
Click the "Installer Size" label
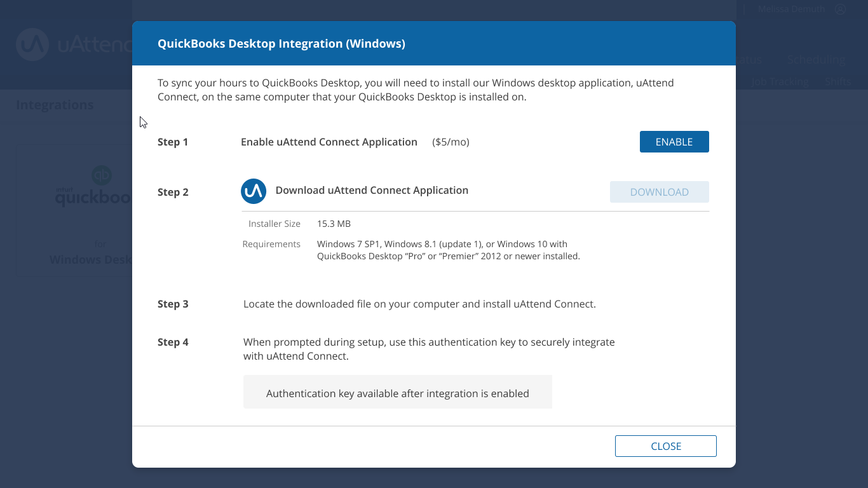[x=275, y=224]
